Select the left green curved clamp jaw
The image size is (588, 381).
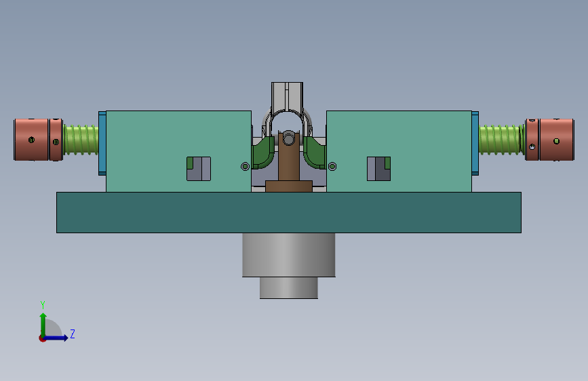point(263,153)
